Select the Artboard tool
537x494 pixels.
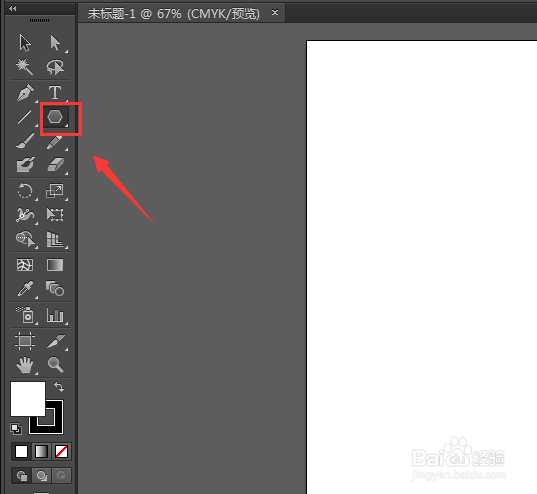[x=25, y=341]
